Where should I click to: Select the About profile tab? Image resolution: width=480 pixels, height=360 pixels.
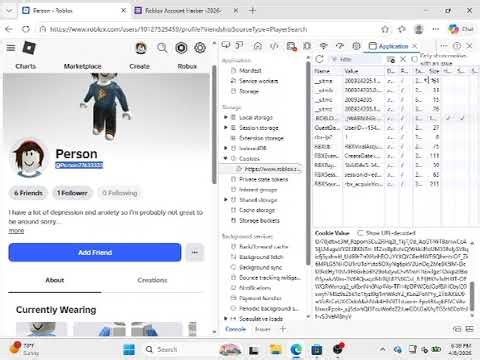click(x=55, y=280)
